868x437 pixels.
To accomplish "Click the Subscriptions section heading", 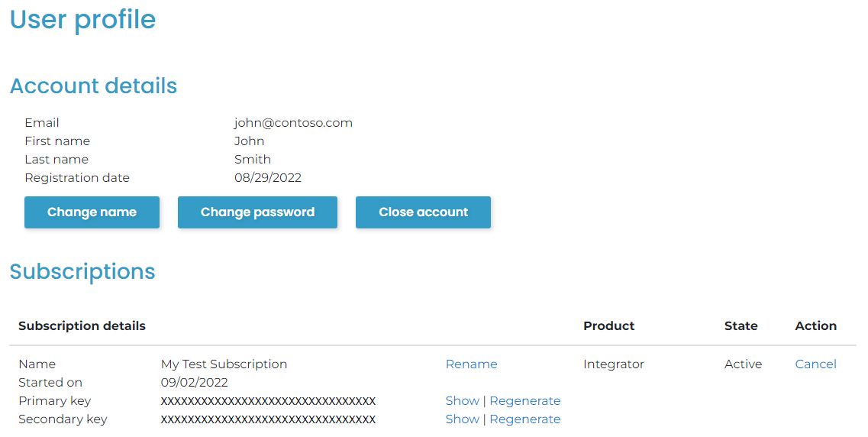I will point(82,272).
